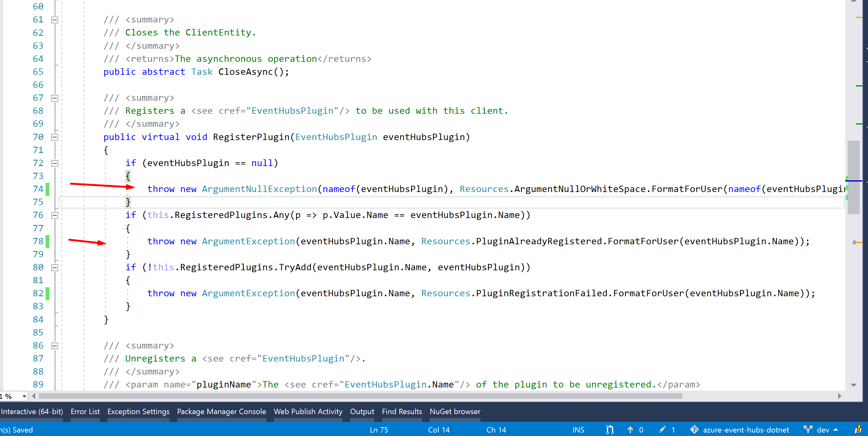Click pluginName param on line 89
The image size is (868, 436).
point(224,384)
